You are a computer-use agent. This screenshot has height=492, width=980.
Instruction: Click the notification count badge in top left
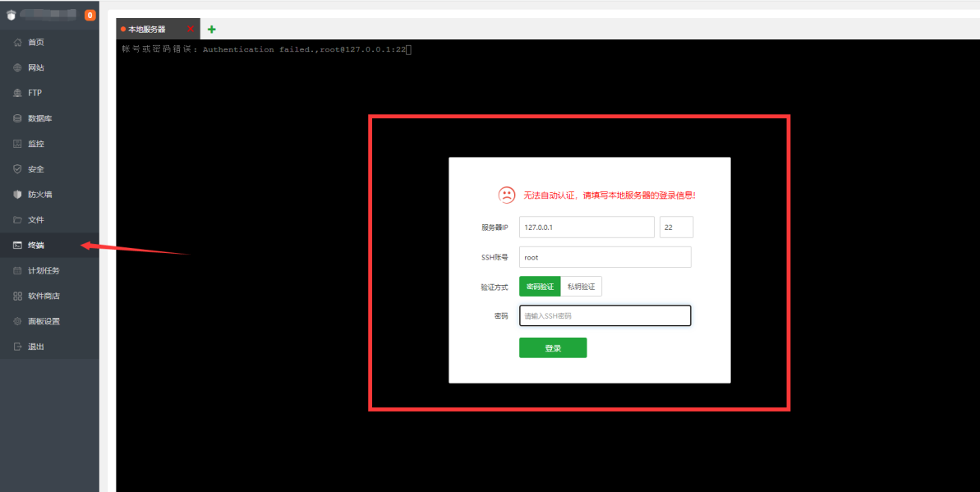(x=90, y=14)
